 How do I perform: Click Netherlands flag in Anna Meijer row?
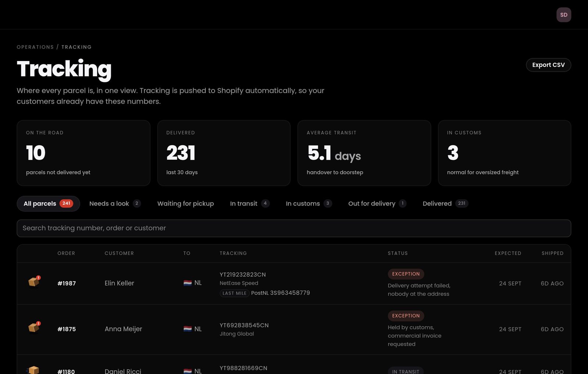(x=187, y=329)
